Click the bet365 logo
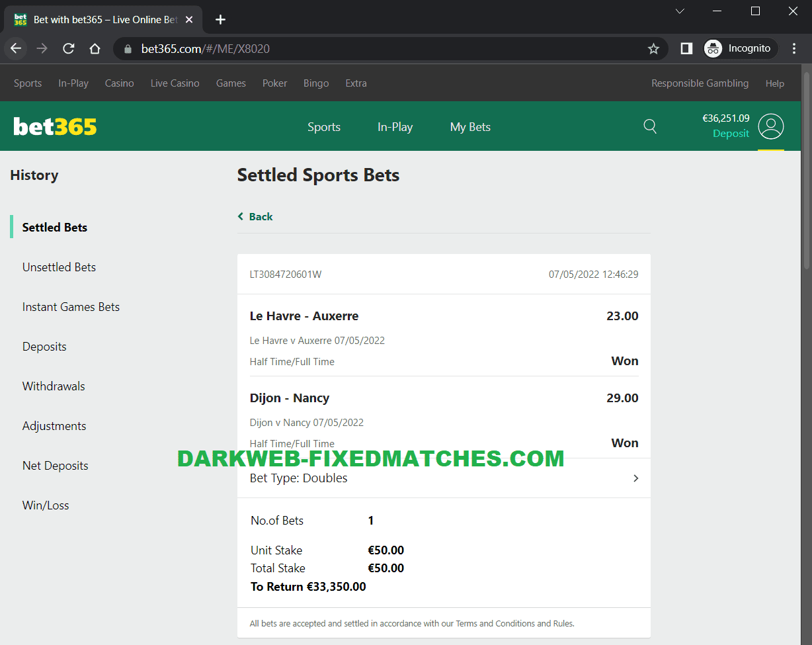This screenshot has height=645, width=812. pyautogui.click(x=55, y=126)
